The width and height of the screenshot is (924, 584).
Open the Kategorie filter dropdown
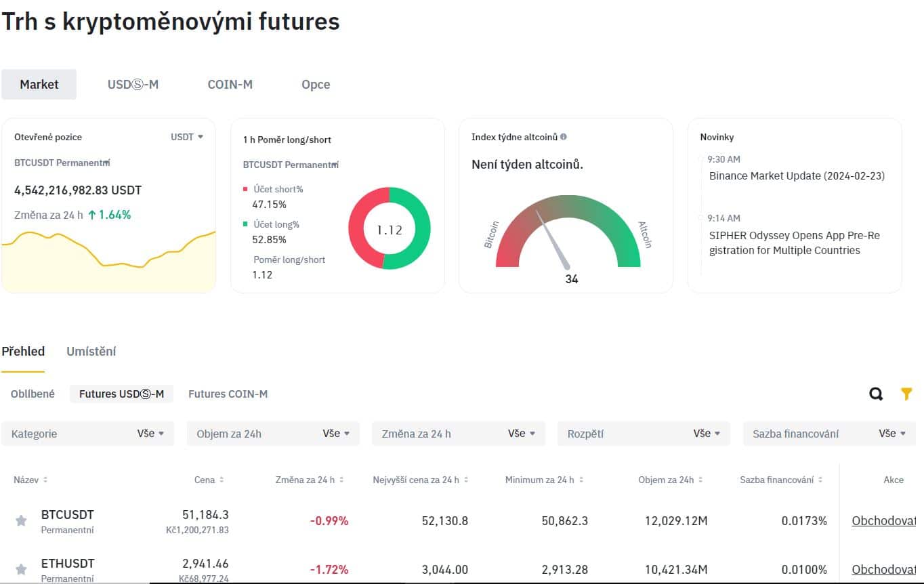(87, 434)
